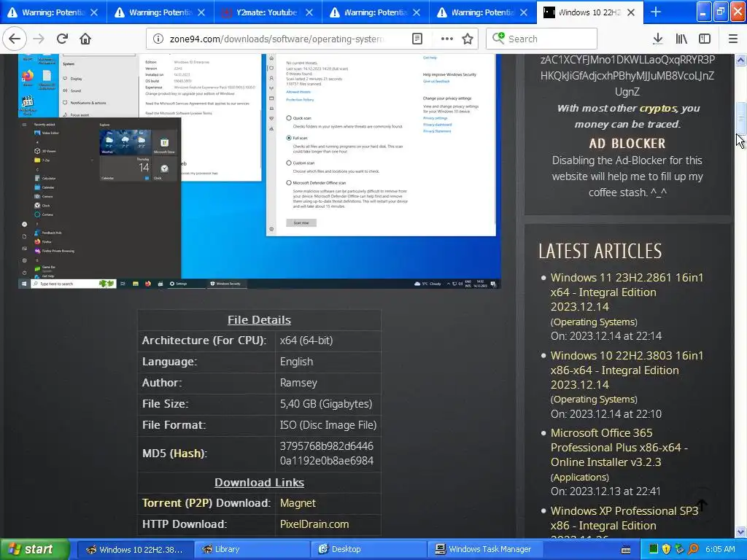Viewport: 747px width, 560px height.
Task: Click the Windows 10 desktop screenshot image
Action: tap(259, 171)
